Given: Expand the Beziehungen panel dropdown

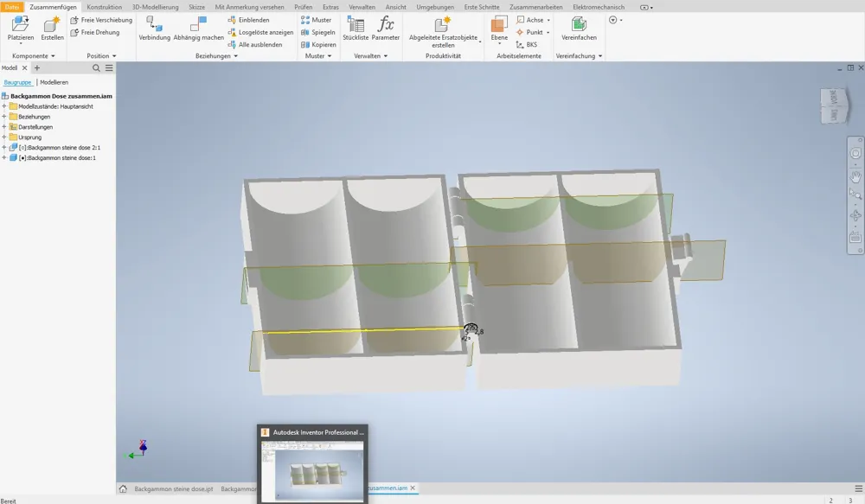Looking at the screenshot, I should (x=217, y=56).
